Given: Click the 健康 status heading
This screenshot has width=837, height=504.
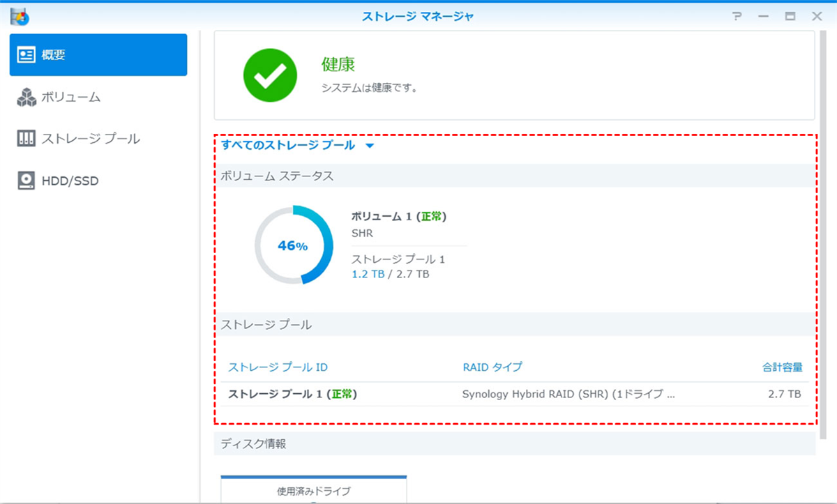Looking at the screenshot, I should (x=338, y=65).
